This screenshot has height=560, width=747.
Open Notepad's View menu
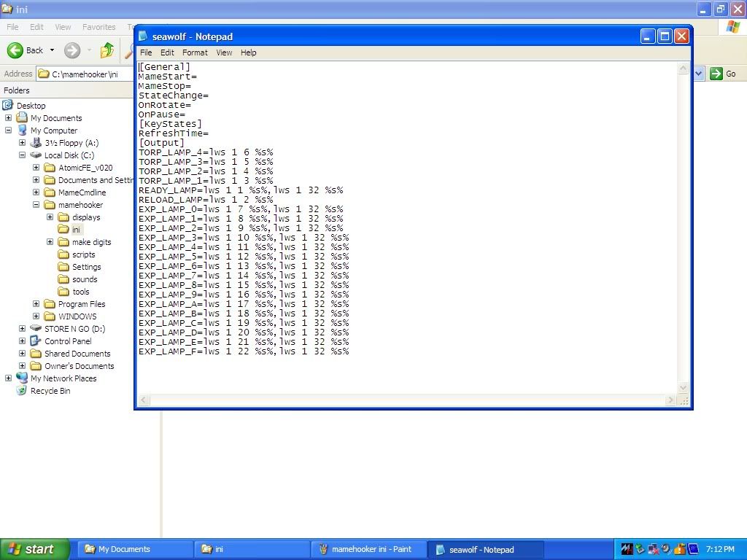[224, 52]
